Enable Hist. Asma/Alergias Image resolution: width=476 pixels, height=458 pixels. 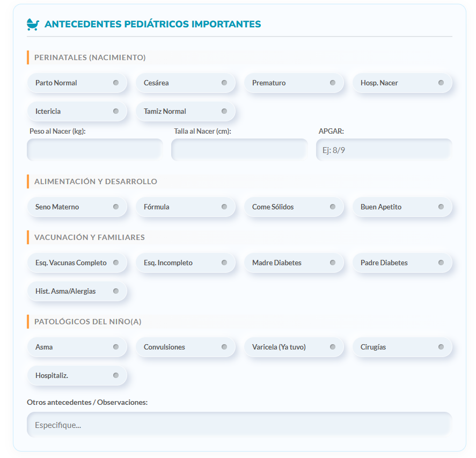tap(77, 291)
